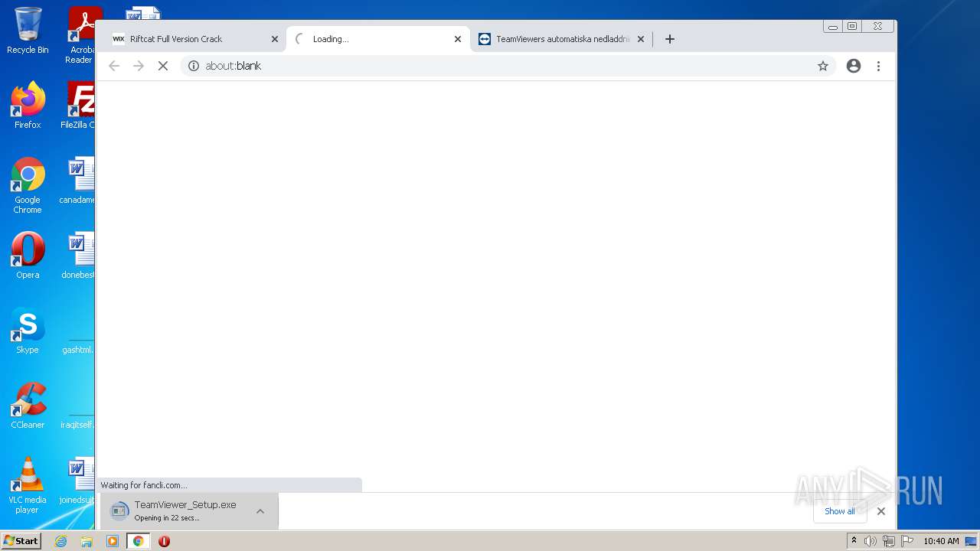Bookmark this page with star icon
The image size is (980, 551).
tap(823, 66)
